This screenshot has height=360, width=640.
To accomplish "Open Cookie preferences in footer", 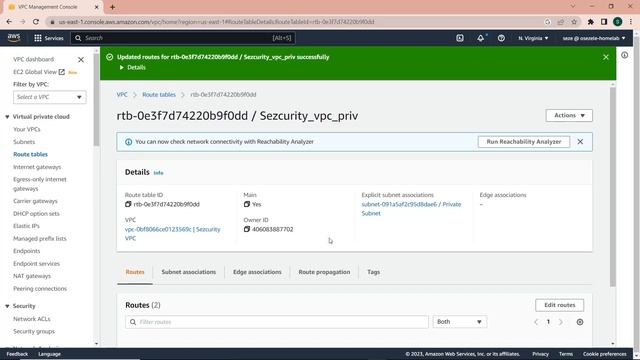I will (x=604, y=354).
